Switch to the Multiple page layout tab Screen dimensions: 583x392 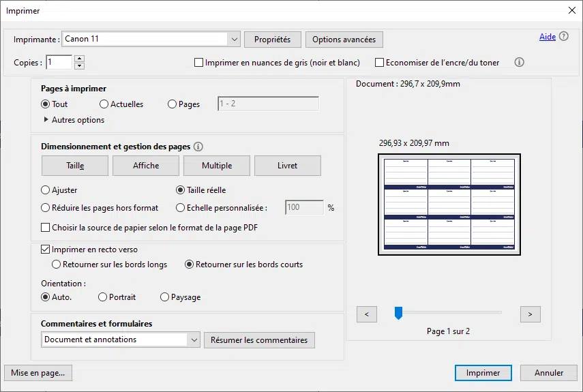217,166
